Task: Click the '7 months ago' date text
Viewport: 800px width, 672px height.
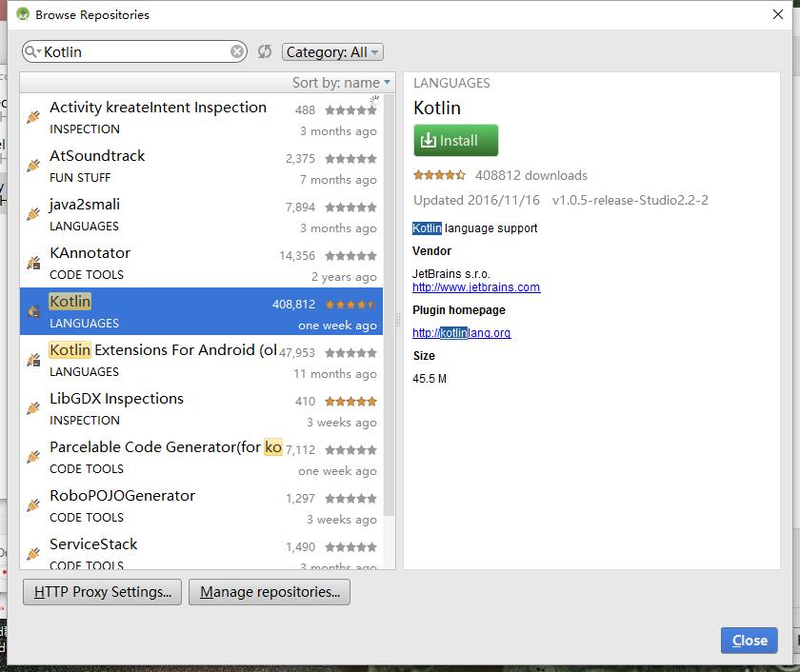Action: pos(338,180)
